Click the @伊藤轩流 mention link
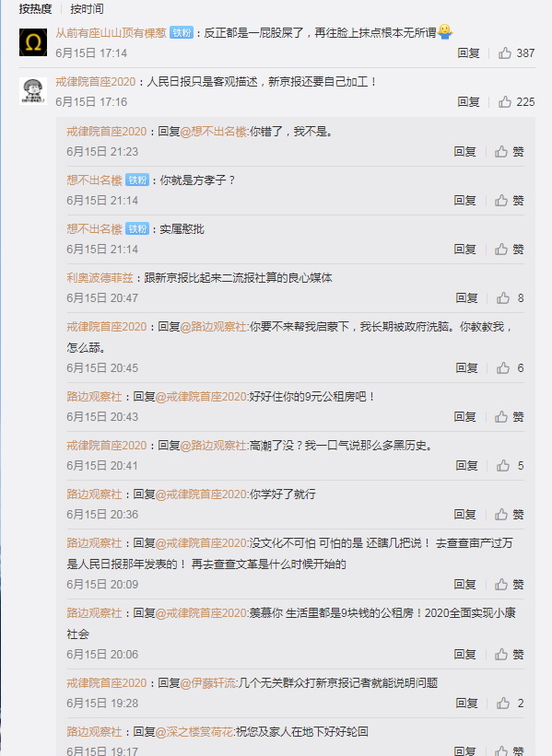Image resolution: width=552 pixels, height=756 pixels. (208, 682)
